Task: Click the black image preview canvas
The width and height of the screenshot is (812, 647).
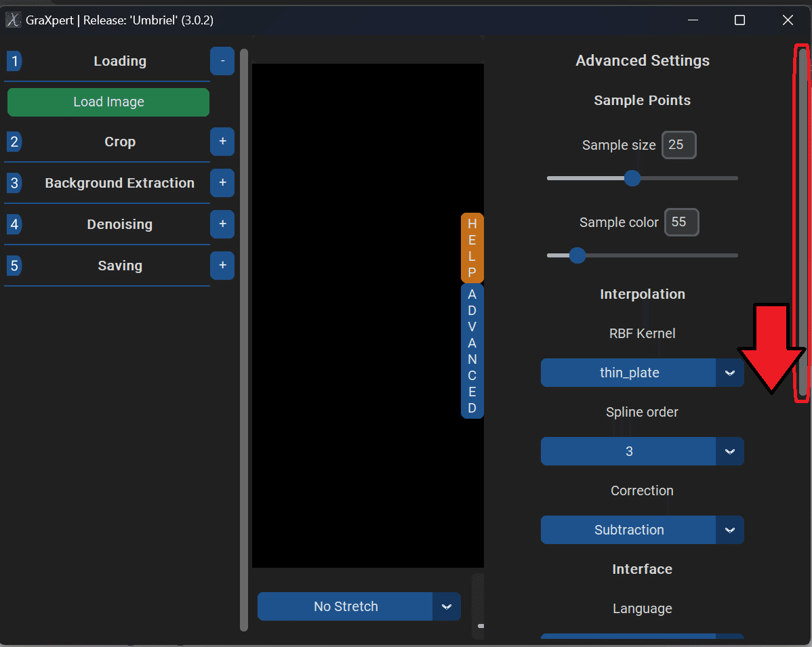Action: point(367,316)
